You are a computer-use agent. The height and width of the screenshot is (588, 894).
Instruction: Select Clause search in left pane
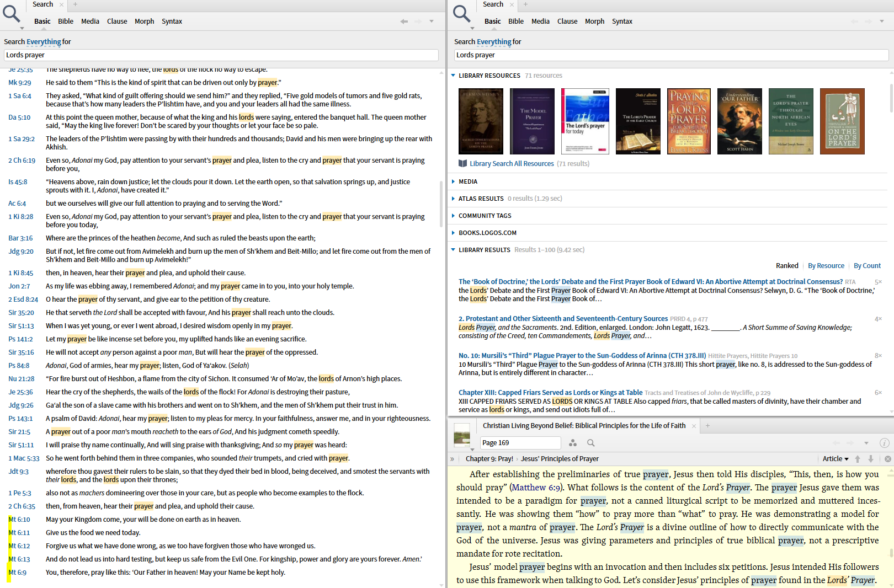pos(117,22)
